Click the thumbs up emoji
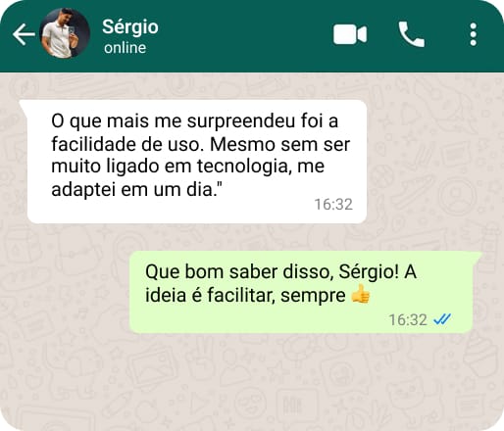This screenshot has height=431, width=504. point(360,295)
